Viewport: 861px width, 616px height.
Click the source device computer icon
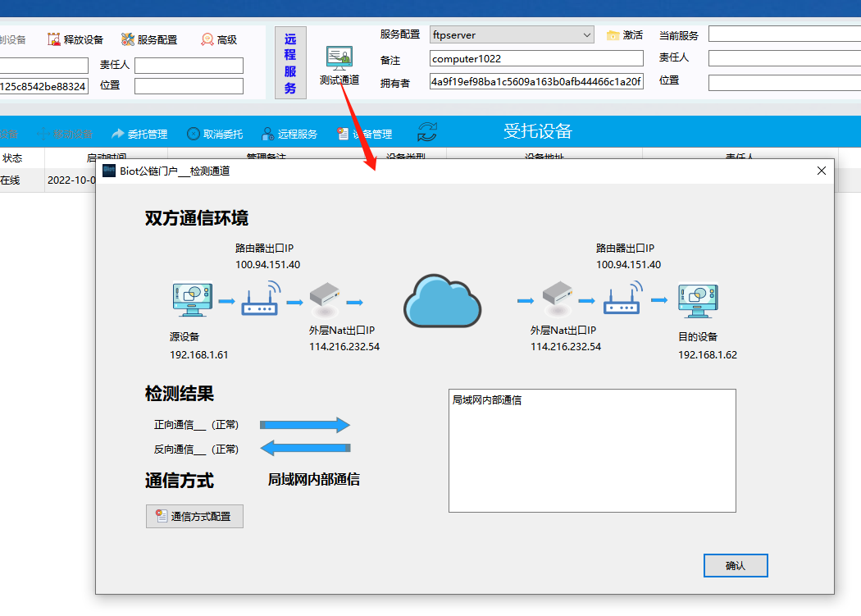[193, 300]
